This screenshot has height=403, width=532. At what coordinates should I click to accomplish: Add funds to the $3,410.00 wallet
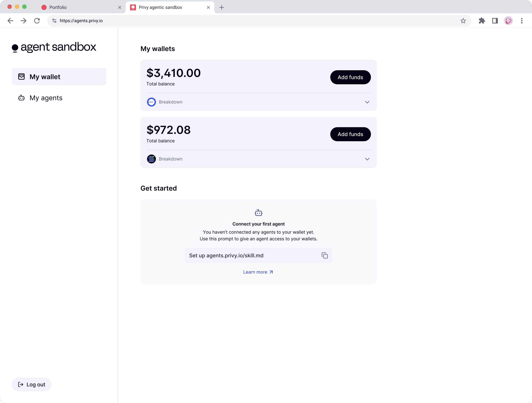click(x=350, y=77)
